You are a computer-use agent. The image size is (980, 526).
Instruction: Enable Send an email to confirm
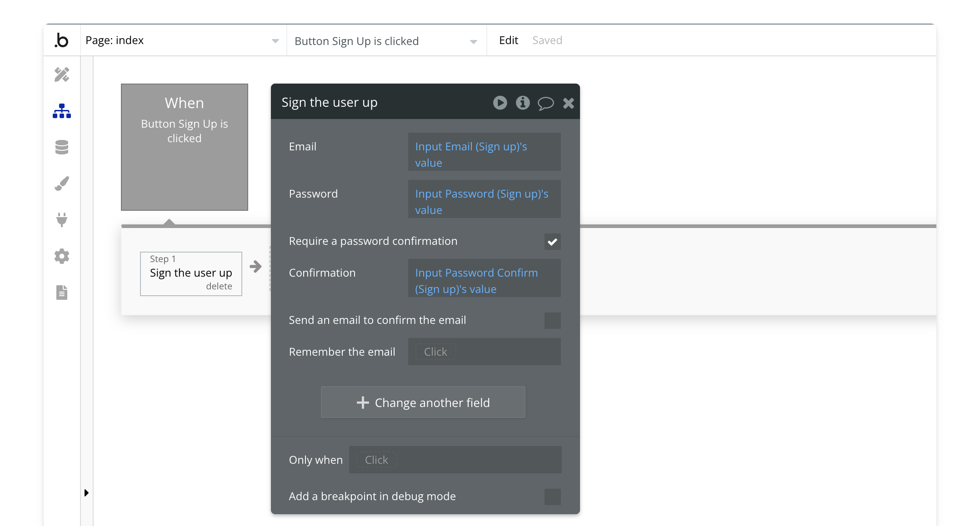click(x=552, y=321)
